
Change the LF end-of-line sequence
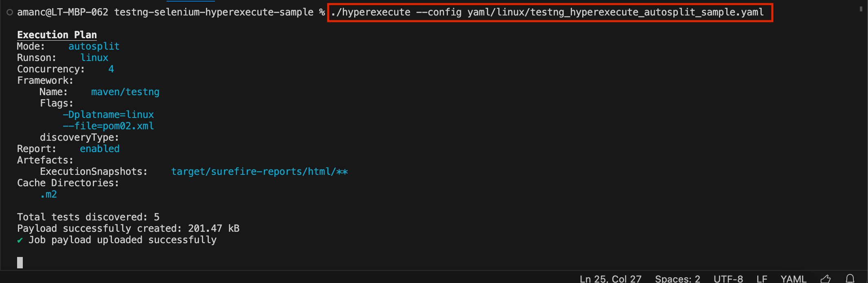tap(762, 279)
